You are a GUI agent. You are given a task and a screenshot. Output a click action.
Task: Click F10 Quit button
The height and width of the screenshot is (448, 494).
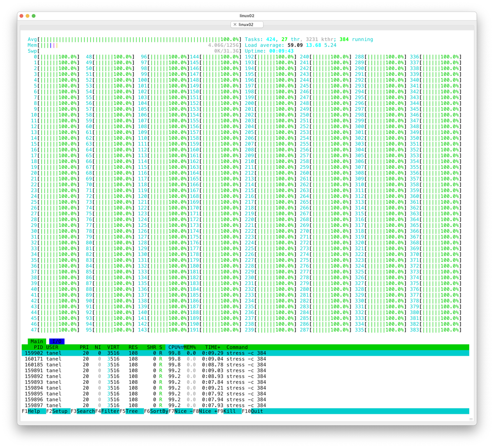[252, 411]
